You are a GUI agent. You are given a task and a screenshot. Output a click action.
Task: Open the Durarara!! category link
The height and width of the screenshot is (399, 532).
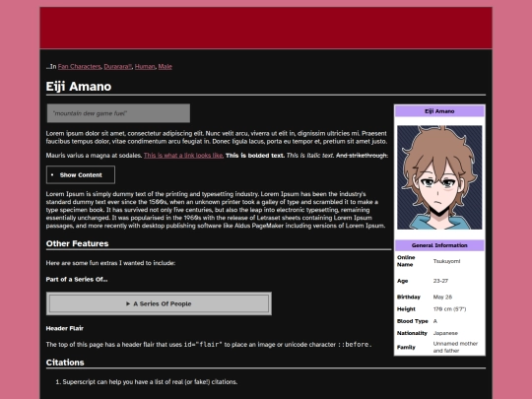pos(118,67)
